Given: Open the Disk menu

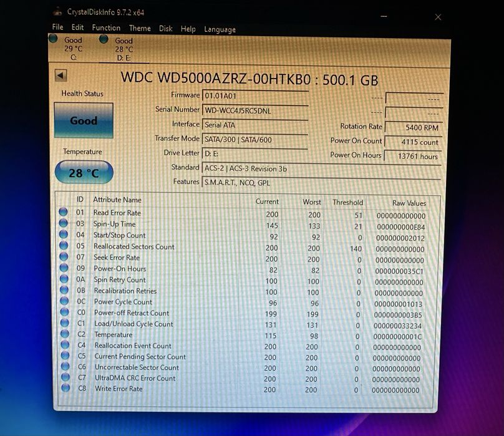Looking at the screenshot, I should point(165,29).
